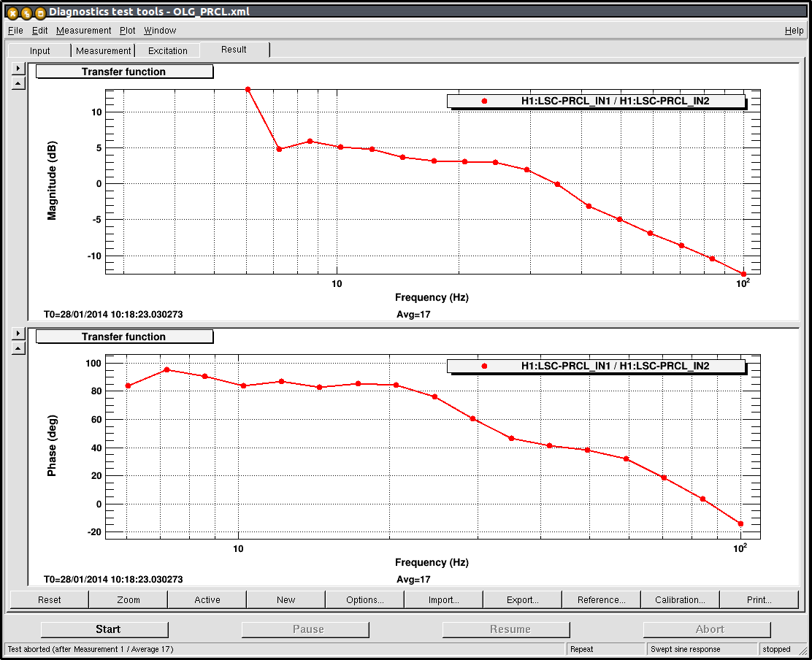Click the Reset button
Screen dimensions: 812x660
(x=50, y=599)
